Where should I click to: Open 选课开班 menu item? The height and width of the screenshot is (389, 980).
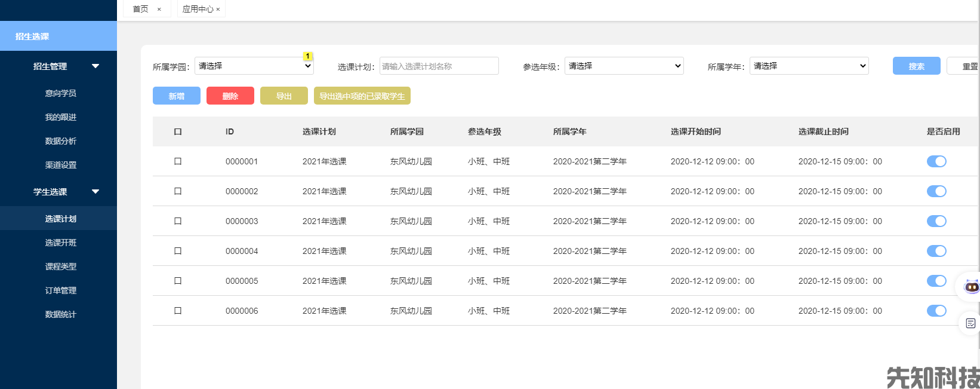click(x=61, y=243)
